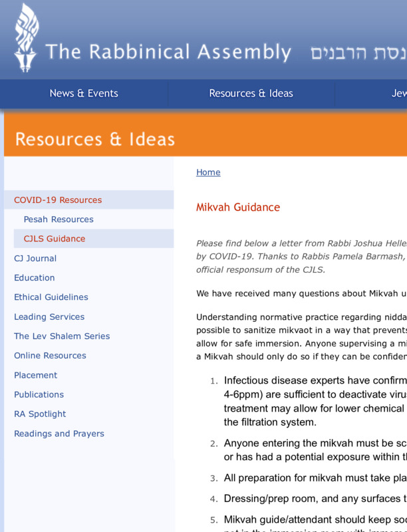Screen dimensions: 407x532
Task: Click text 'official responsum of the CJLS.'
Action: (x=261, y=270)
